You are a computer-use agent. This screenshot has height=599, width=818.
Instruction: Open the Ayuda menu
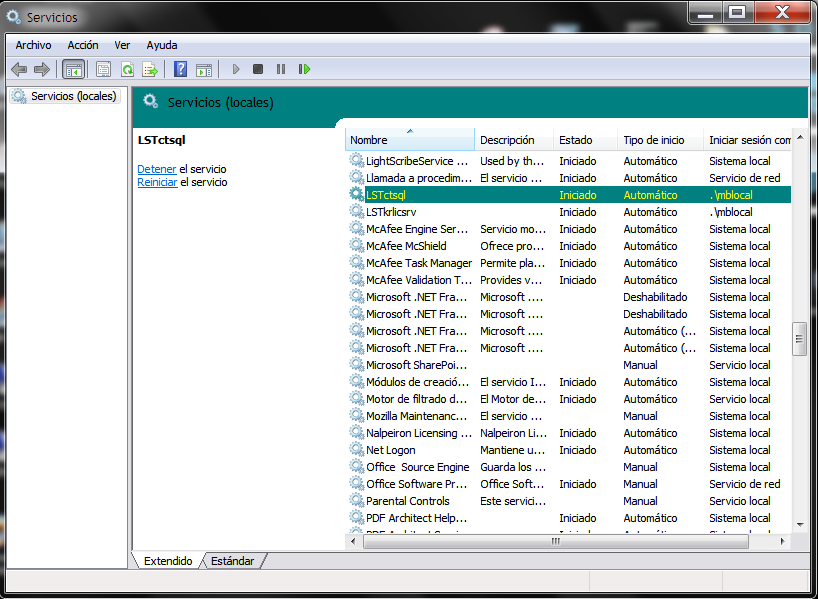(x=162, y=45)
